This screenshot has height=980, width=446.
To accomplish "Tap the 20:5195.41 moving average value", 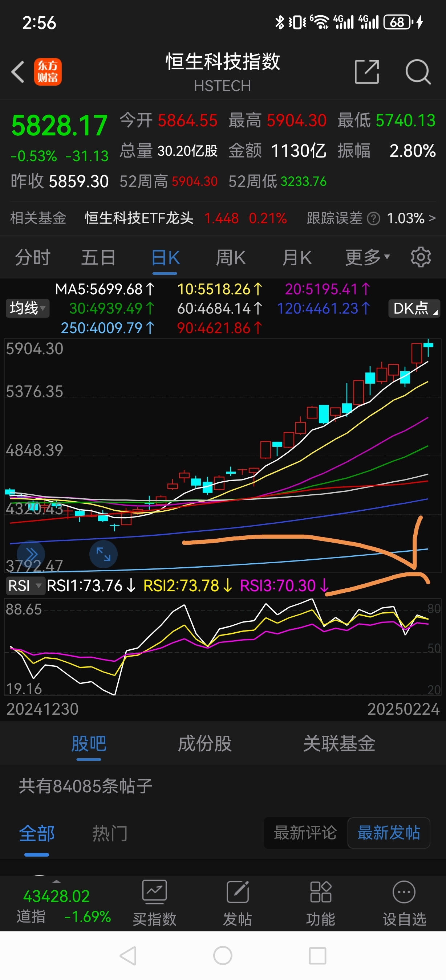I will pos(327,289).
